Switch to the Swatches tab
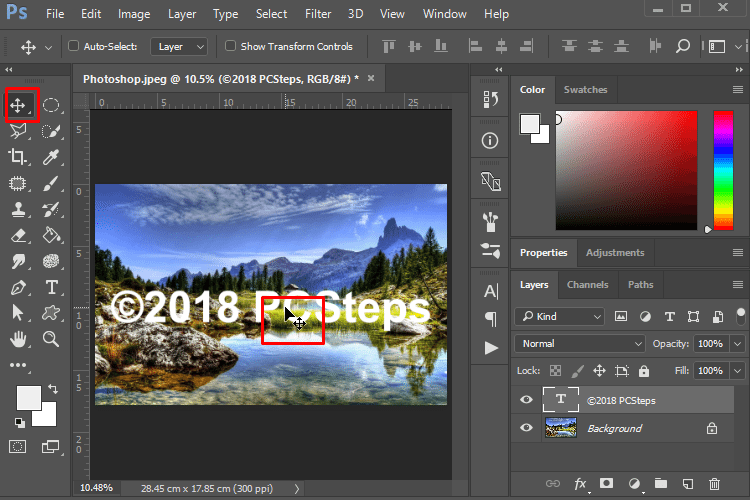Image resolution: width=750 pixels, height=500 pixels. point(585,89)
